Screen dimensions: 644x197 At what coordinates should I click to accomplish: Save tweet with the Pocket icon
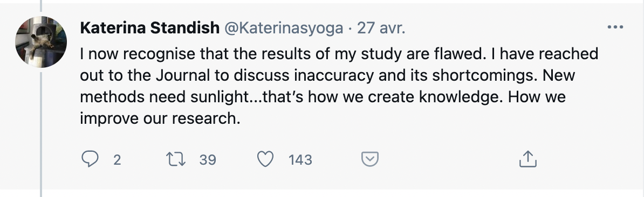point(369,159)
